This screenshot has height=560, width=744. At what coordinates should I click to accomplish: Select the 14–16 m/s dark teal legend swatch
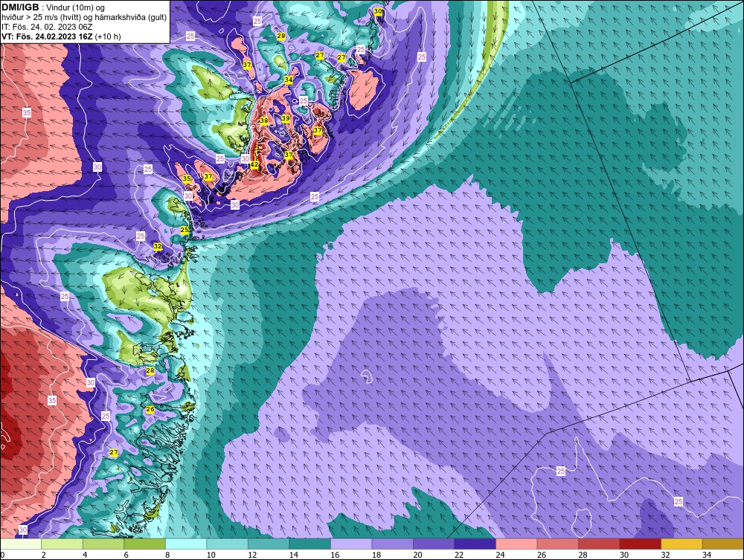click(310, 544)
